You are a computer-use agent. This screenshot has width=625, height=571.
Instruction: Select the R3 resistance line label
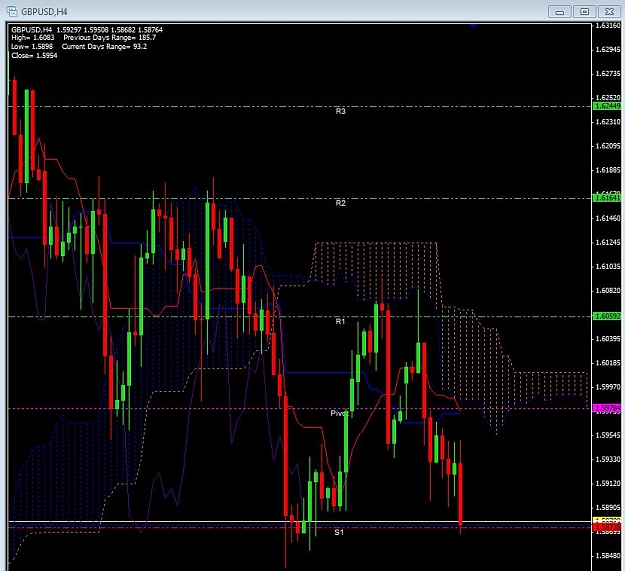pyautogui.click(x=340, y=111)
